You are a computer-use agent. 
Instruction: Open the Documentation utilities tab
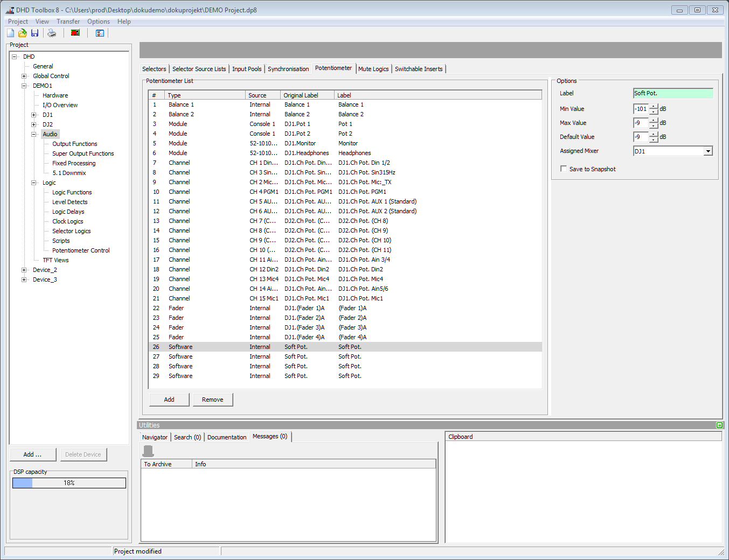point(227,437)
